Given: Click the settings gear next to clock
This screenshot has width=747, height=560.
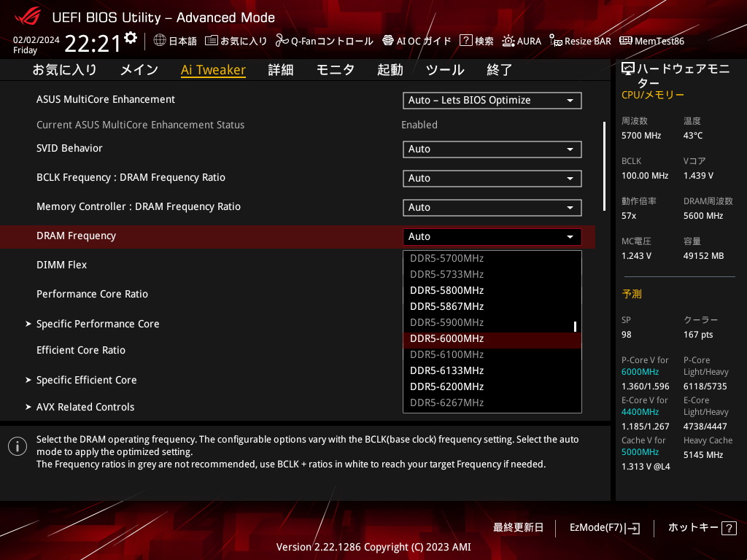Looking at the screenshot, I should pos(131,38).
